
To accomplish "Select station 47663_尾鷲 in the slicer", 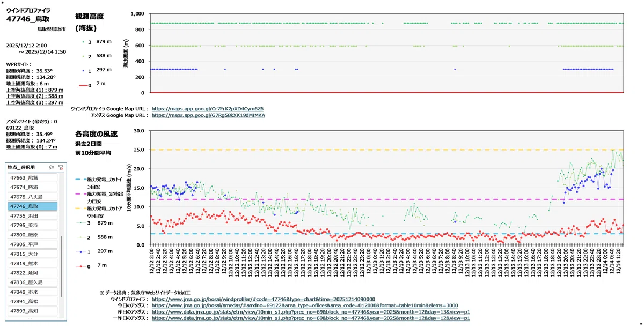I will coord(32,177).
